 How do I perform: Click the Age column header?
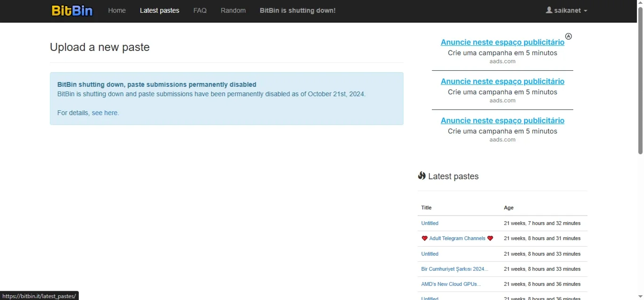click(x=509, y=208)
